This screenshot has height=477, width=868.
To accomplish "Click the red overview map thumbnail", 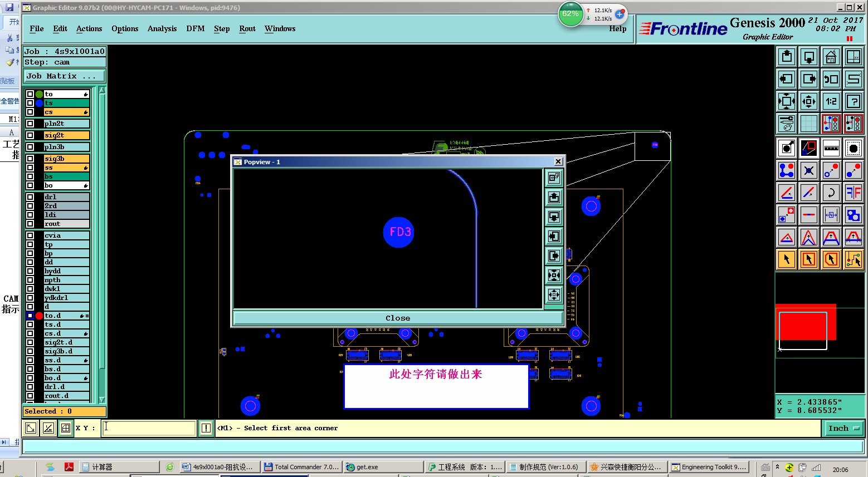I will coord(806,322).
